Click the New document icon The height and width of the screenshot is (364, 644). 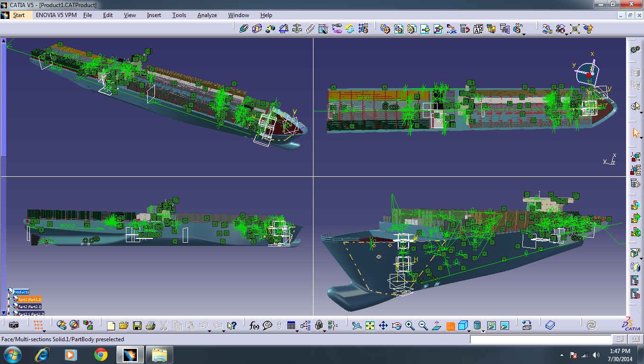point(111,326)
